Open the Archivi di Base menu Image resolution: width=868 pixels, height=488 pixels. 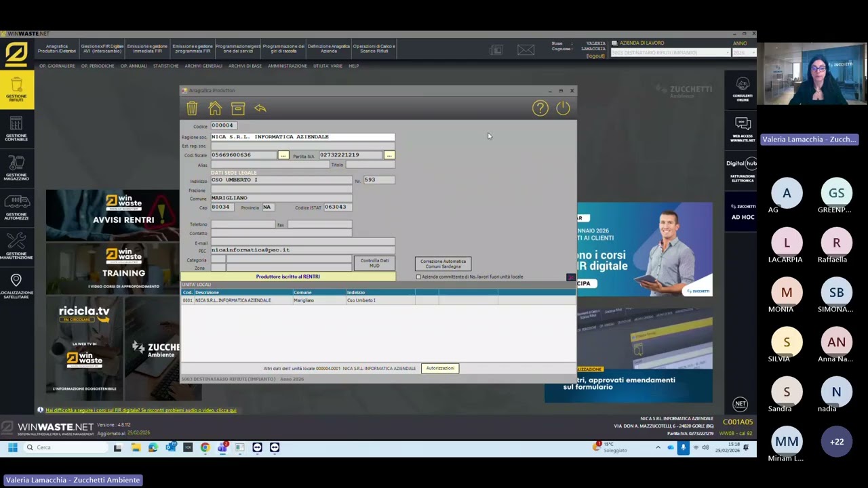pos(245,66)
